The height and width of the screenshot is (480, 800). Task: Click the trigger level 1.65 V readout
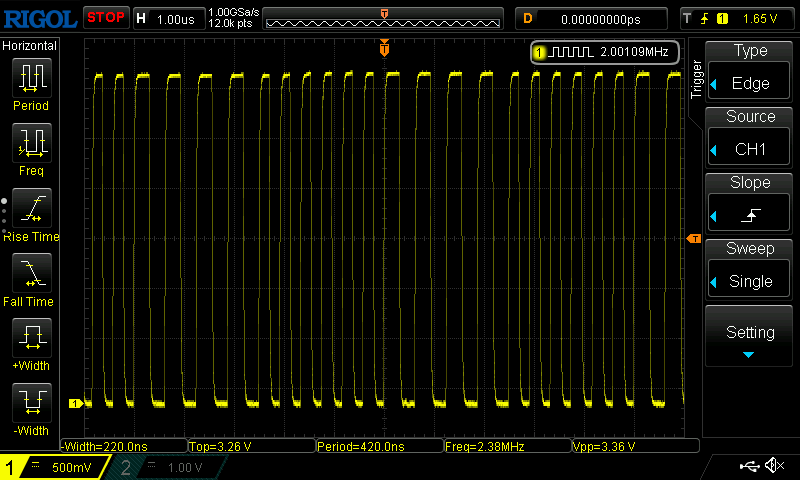760,19
